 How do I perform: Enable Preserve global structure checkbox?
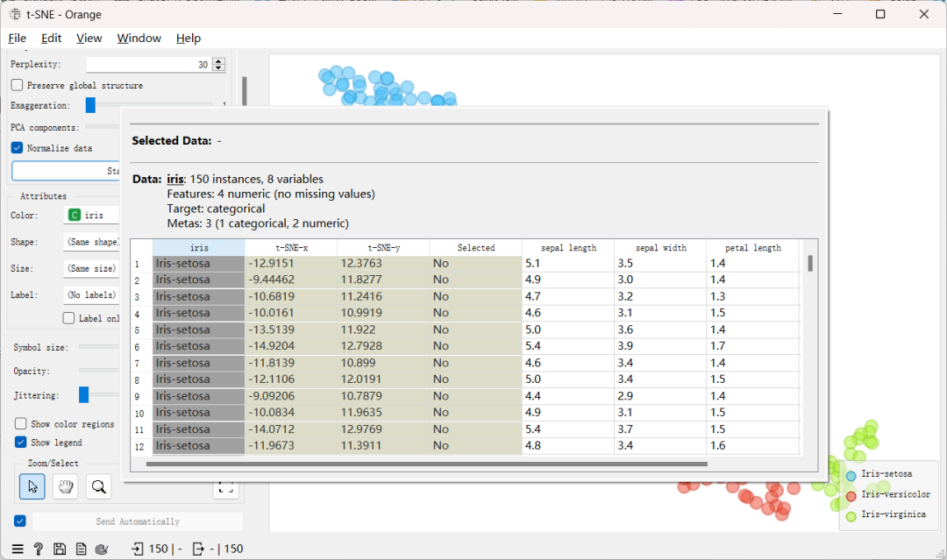[17, 85]
